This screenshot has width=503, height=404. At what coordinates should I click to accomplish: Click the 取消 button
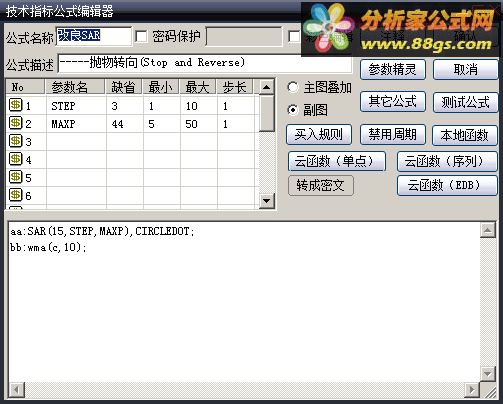pos(465,70)
